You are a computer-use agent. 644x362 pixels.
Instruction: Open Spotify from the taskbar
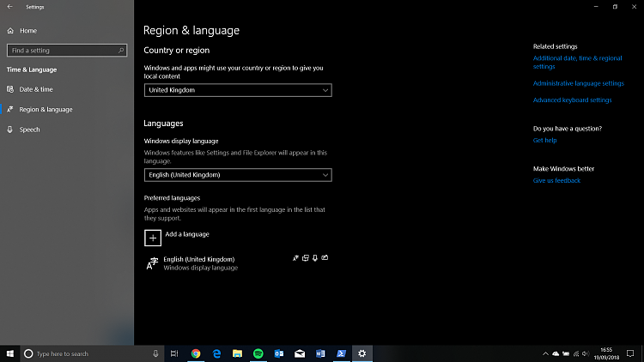258,353
